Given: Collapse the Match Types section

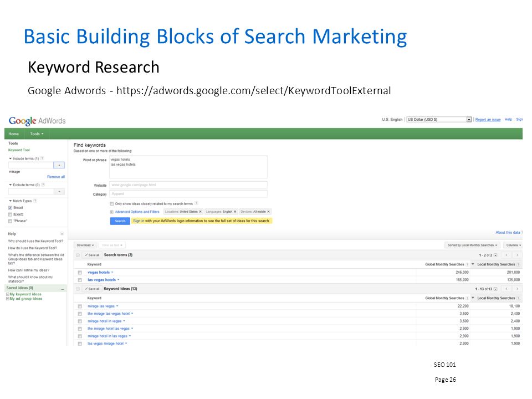Looking at the screenshot, I should [x=10, y=201].
